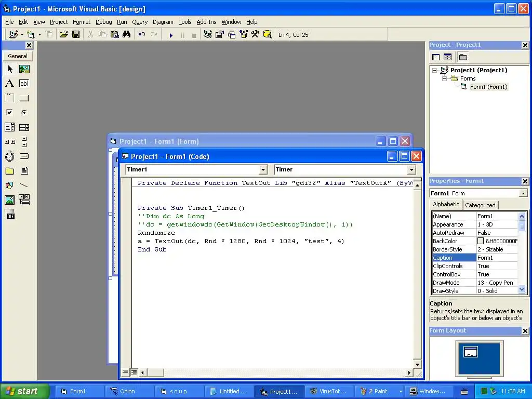The image size is (532, 399).
Task: Open Add Form dropdown arrow
Action: (39, 35)
